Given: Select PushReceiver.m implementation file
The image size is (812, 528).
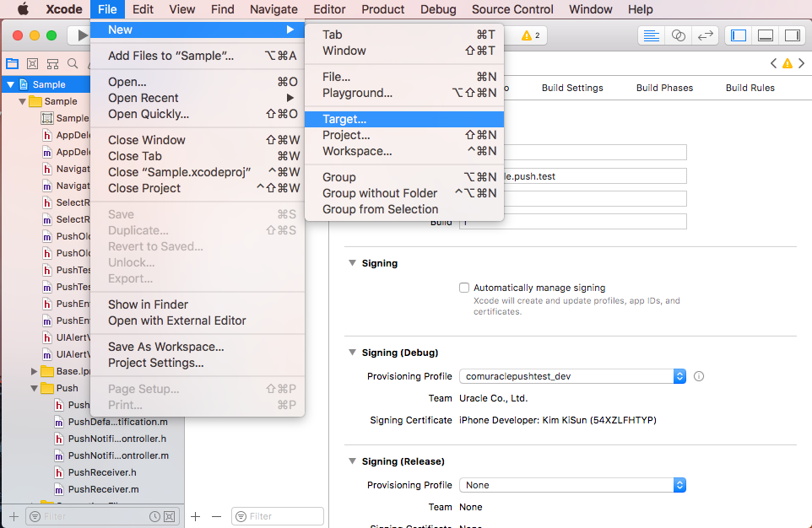Looking at the screenshot, I should point(103,489).
